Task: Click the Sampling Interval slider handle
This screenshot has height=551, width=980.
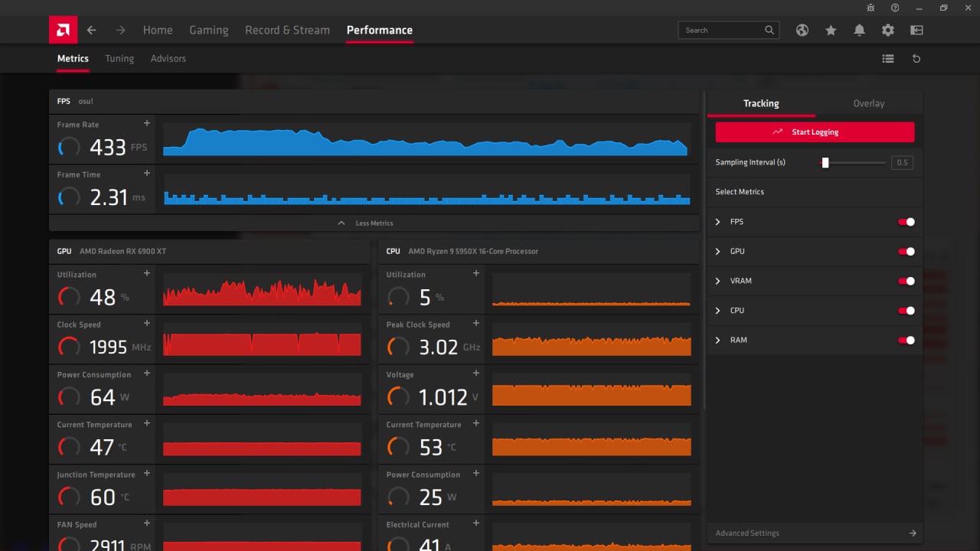Action: (825, 162)
